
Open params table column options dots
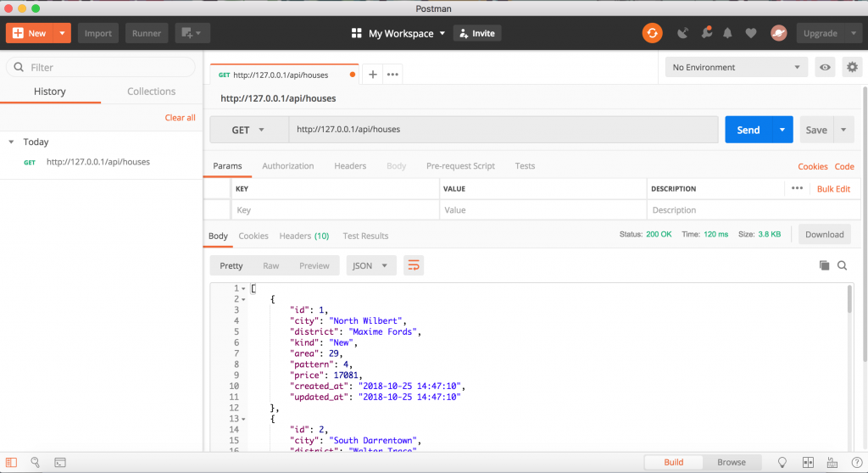coord(797,188)
